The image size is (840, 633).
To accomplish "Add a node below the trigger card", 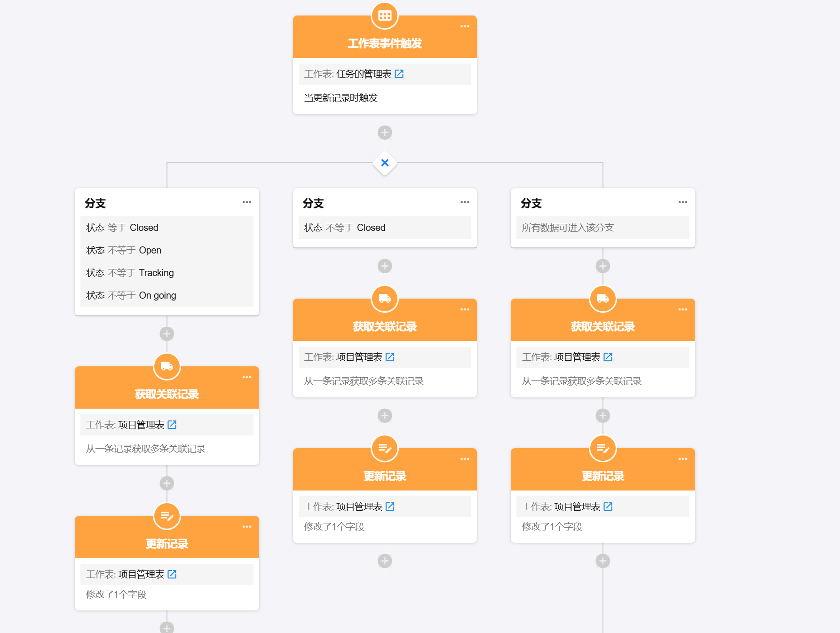I will [385, 133].
